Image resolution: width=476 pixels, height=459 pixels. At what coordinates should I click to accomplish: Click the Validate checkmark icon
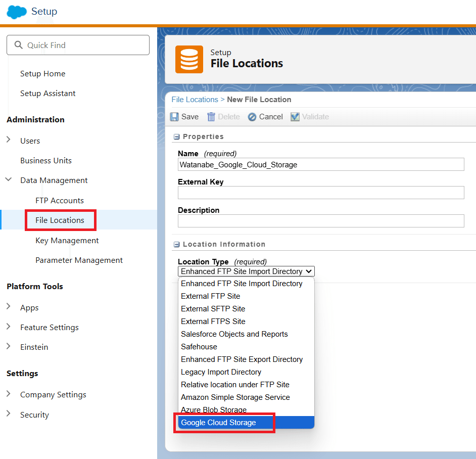coord(295,117)
